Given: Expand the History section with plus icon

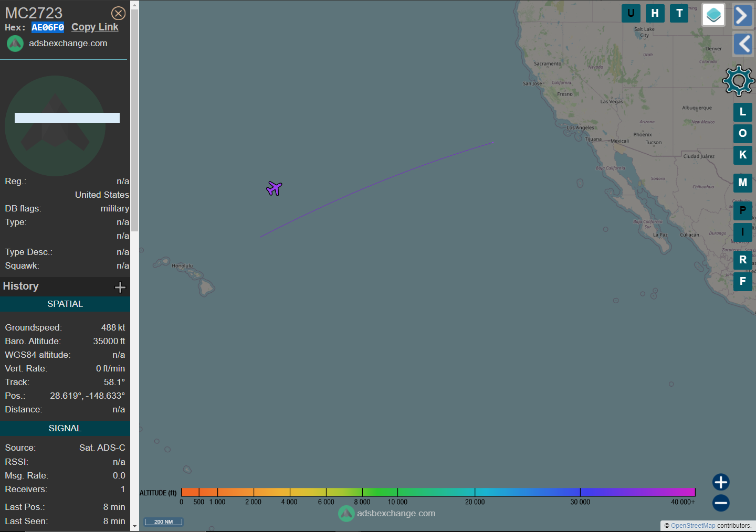Looking at the screenshot, I should pos(120,287).
